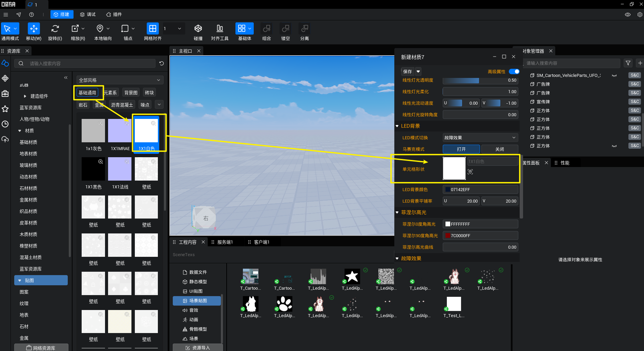Viewport: 644px width, 351px height.
Task: Switch to the 调试 tab
Action: click(88, 15)
